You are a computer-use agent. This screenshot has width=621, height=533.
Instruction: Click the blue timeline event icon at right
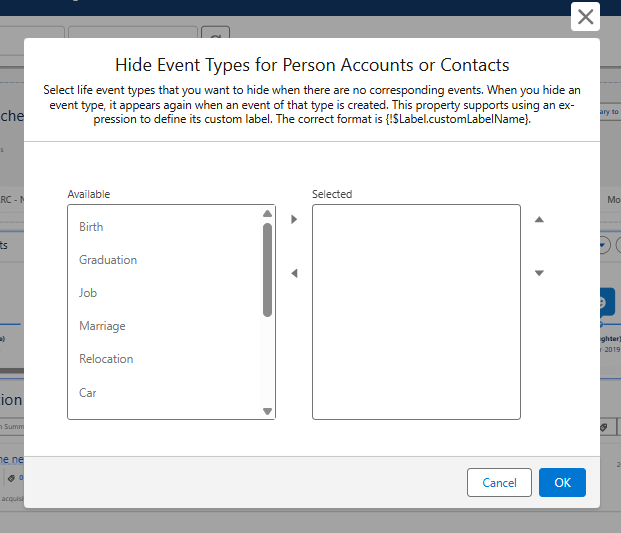click(x=605, y=302)
